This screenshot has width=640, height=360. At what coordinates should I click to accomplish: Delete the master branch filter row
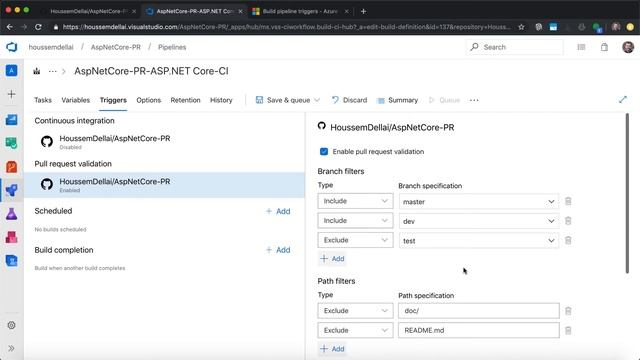coord(568,201)
